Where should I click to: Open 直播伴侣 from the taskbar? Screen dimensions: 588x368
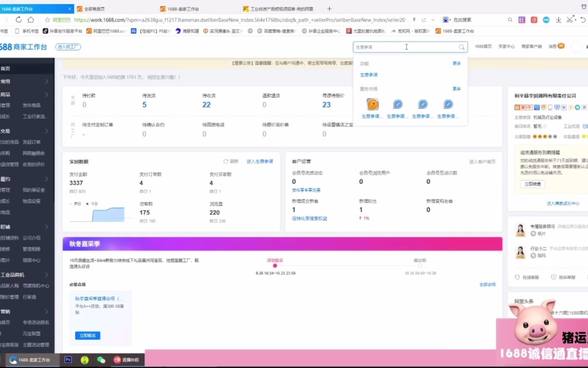(x=126, y=360)
